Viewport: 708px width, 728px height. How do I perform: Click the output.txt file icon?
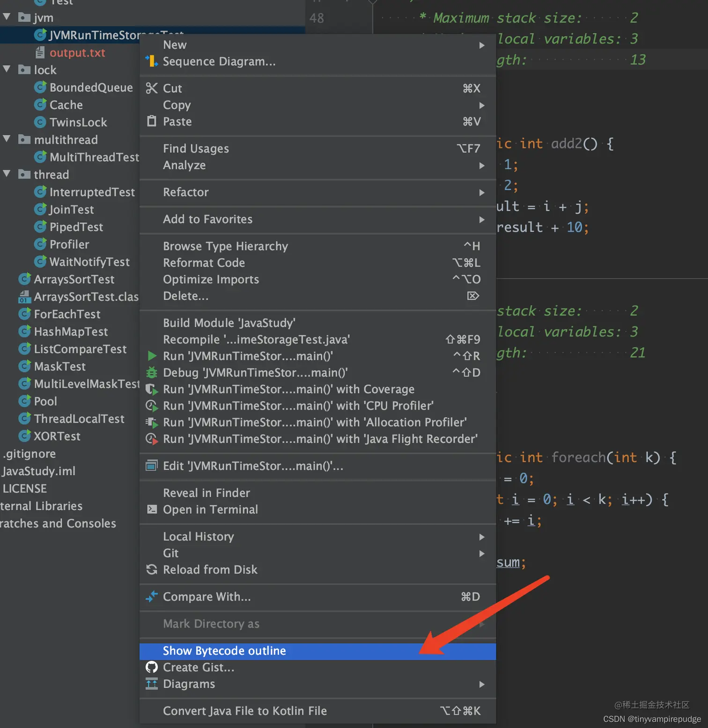[x=40, y=52]
